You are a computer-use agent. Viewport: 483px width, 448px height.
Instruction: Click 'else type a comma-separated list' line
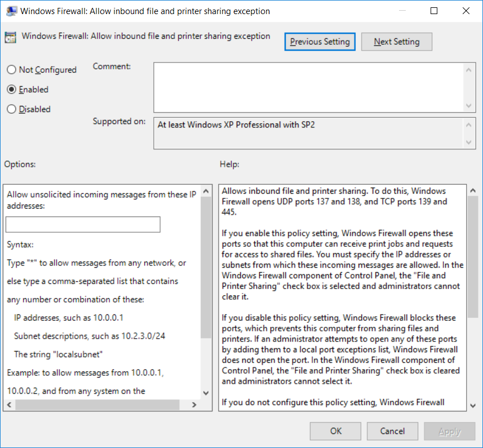(x=92, y=281)
